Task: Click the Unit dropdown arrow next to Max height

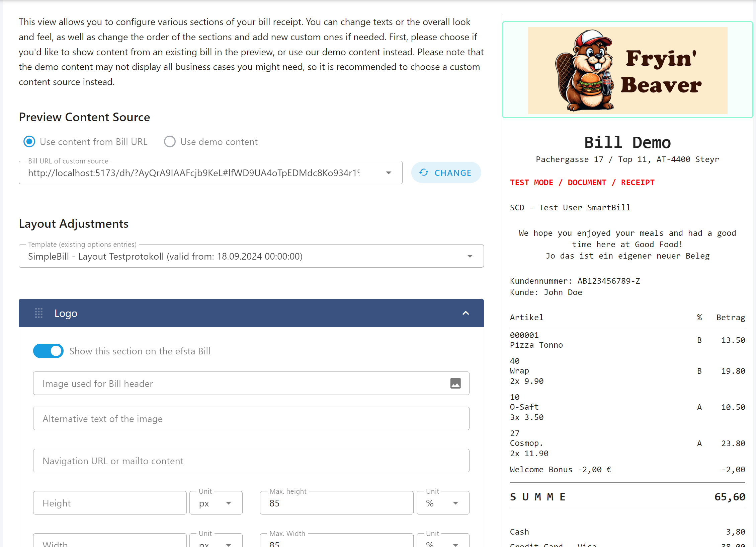Action: tap(455, 503)
